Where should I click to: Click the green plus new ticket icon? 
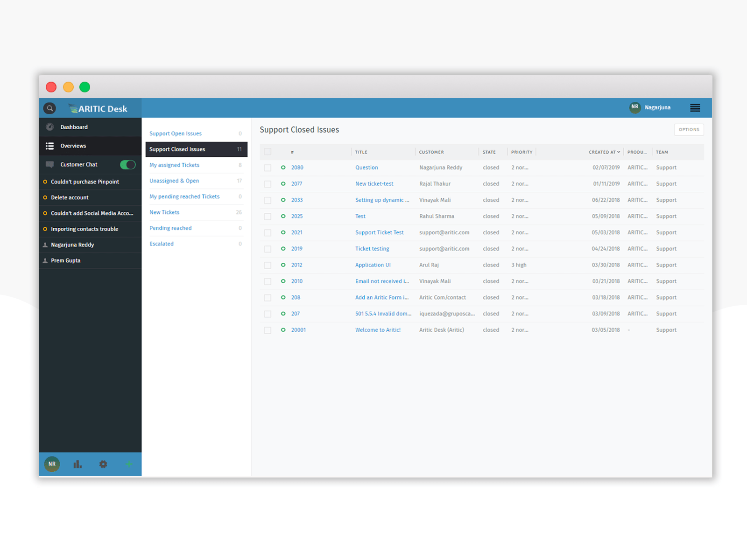pos(129,464)
